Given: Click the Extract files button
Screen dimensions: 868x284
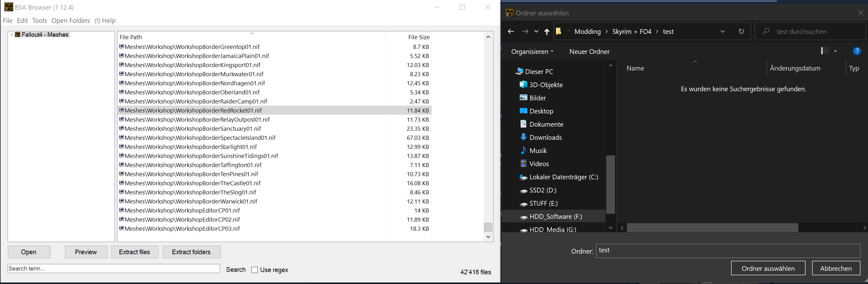Looking at the screenshot, I should pos(134,252).
